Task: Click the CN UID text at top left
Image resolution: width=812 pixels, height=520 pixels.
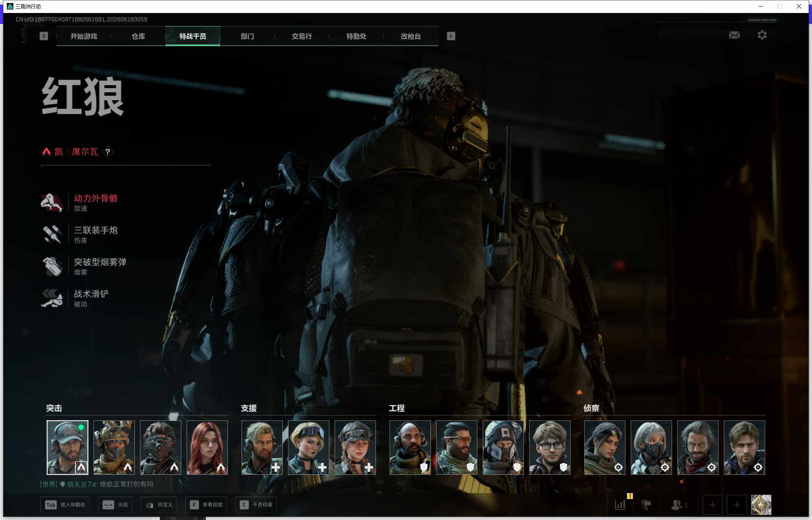Action: tap(81, 19)
